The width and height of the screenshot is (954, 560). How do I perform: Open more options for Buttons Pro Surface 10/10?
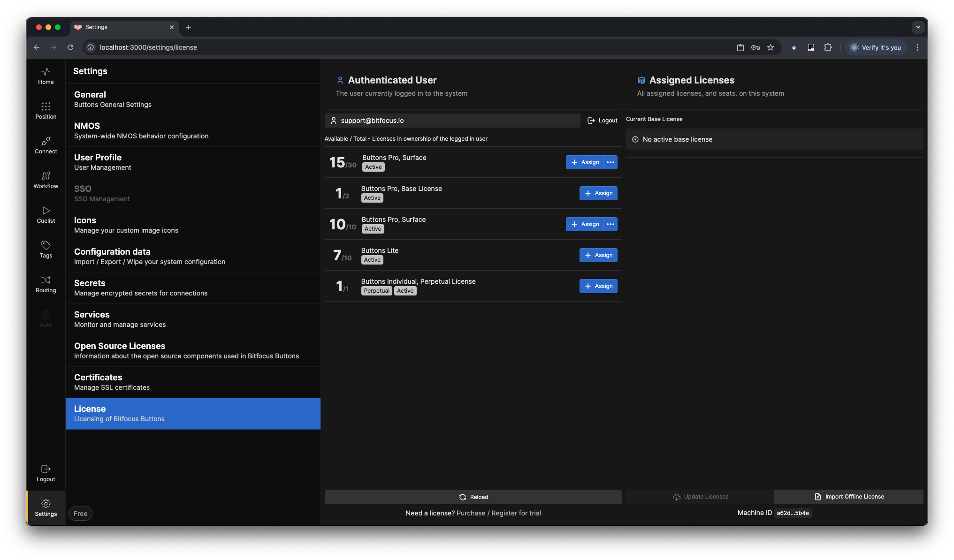click(x=611, y=224)
